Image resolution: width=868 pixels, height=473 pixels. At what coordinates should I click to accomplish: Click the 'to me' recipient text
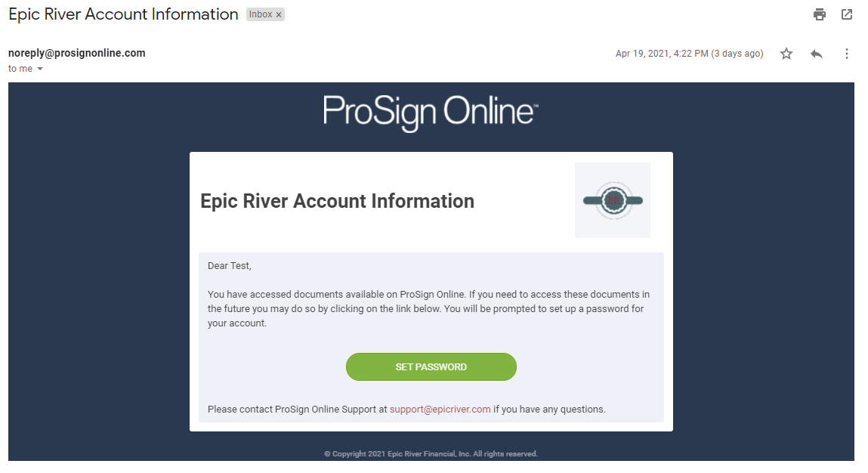tap(20, 69)
